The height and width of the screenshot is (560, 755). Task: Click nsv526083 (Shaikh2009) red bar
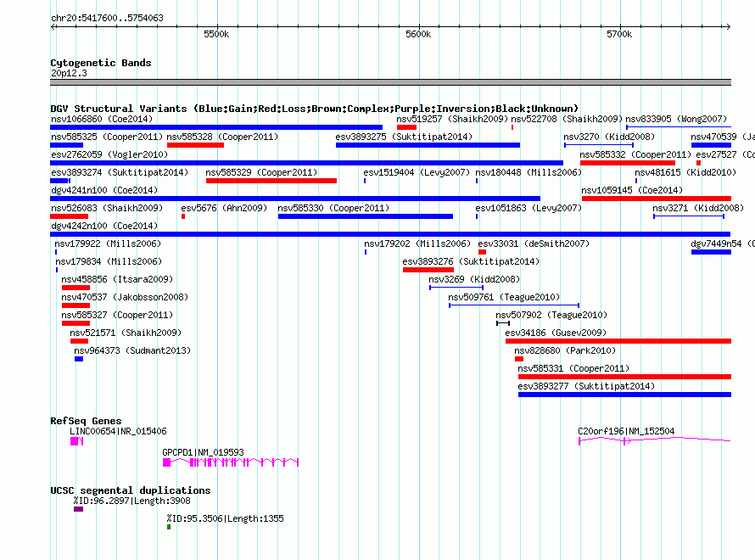coord(70,216)
